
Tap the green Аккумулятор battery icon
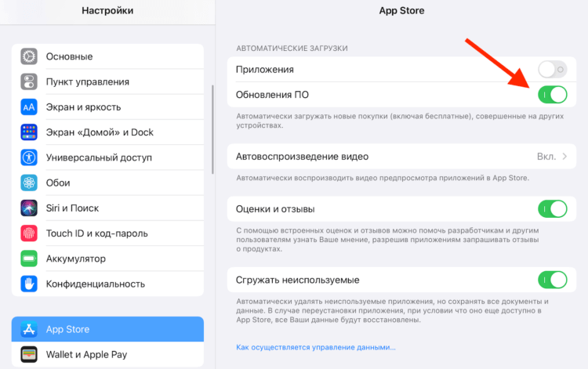pyautogui.click(x=29, y=259)
